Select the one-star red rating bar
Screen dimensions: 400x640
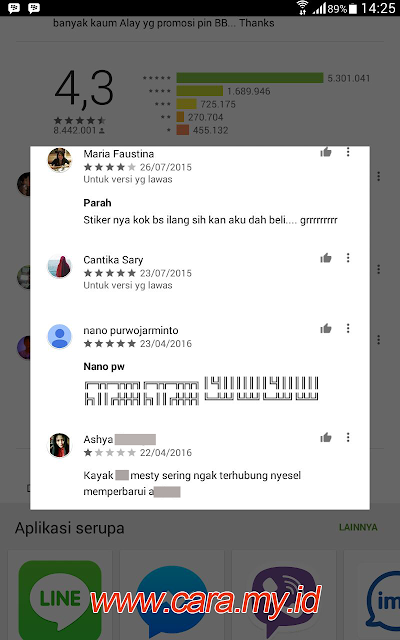click(182, 130)
